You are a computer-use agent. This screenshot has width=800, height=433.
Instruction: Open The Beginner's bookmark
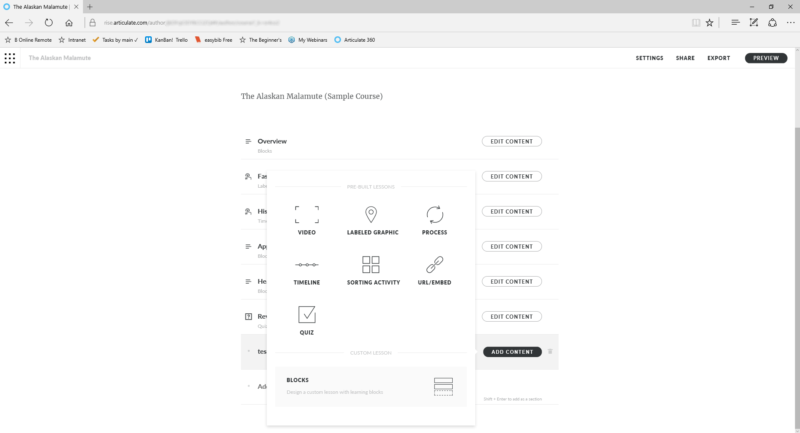[260, 40]
